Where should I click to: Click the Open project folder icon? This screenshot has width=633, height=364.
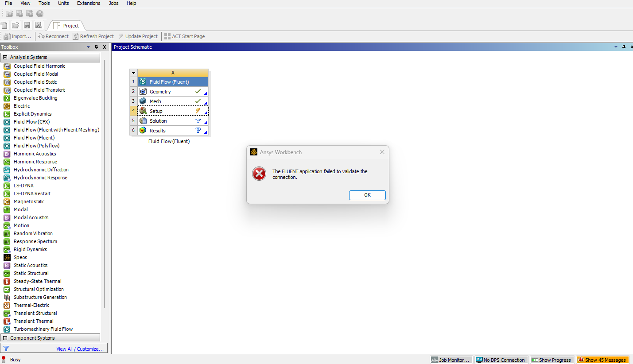pos(16,25)
